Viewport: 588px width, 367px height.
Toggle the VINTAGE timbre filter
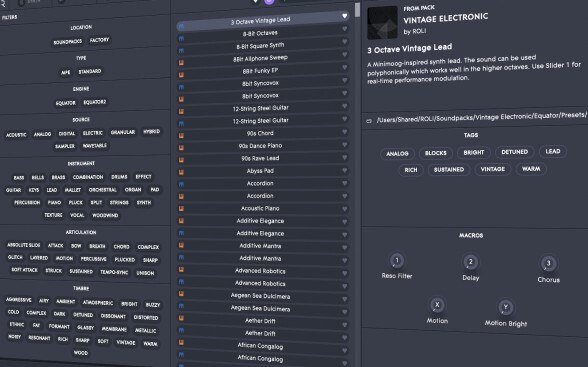(x=126, y=342)
